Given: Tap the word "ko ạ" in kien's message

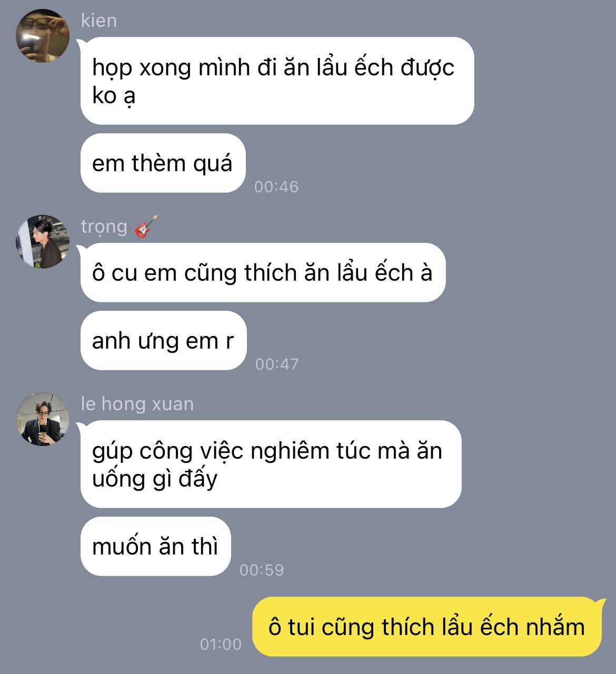Looking at the screenshot, I should 114,96.
